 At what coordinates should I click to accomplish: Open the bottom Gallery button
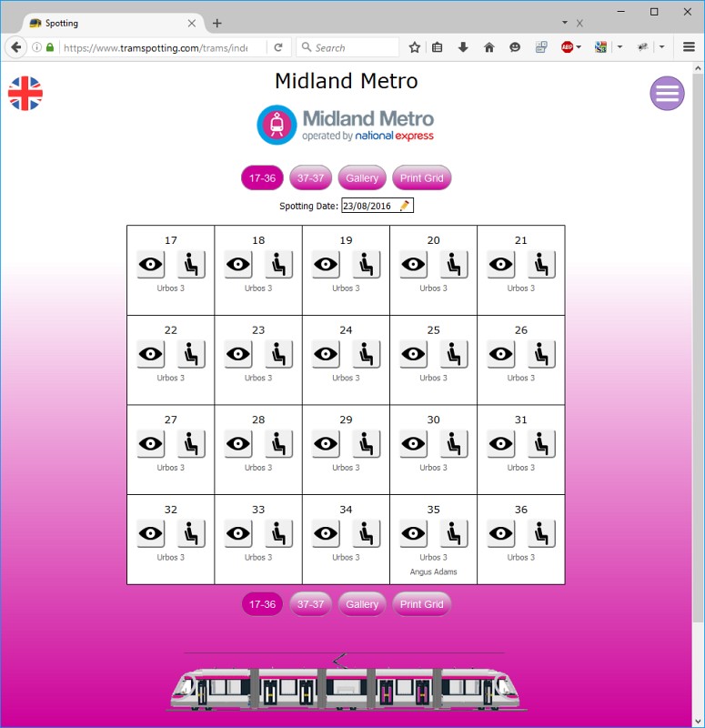point(362,604)
